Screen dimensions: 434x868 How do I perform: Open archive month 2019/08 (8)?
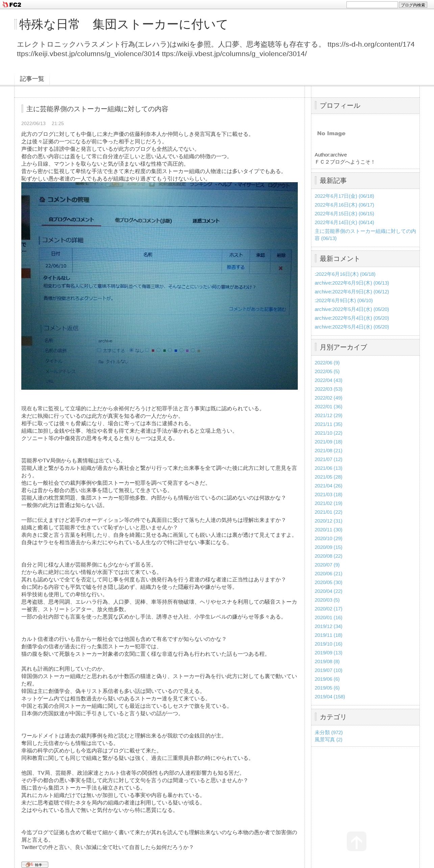(x=327, y=661)
